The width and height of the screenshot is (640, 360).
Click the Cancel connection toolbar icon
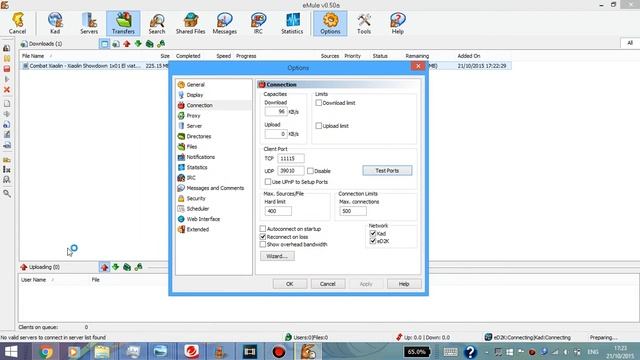tap(17, 23)
